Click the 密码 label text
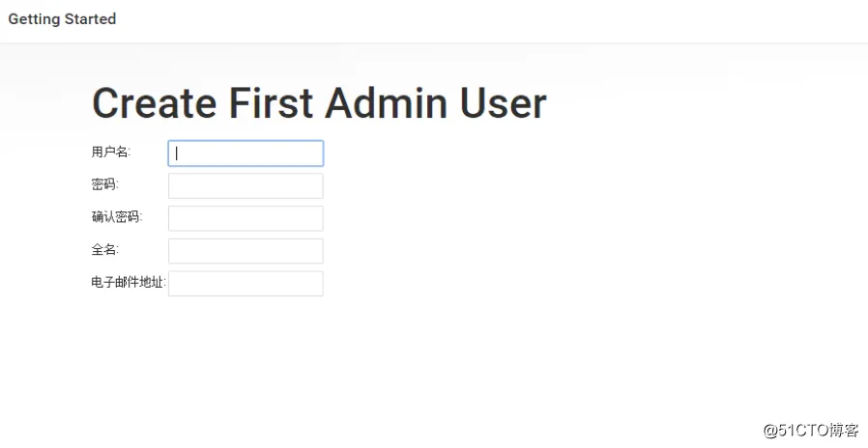 click(x=104, y=184)
